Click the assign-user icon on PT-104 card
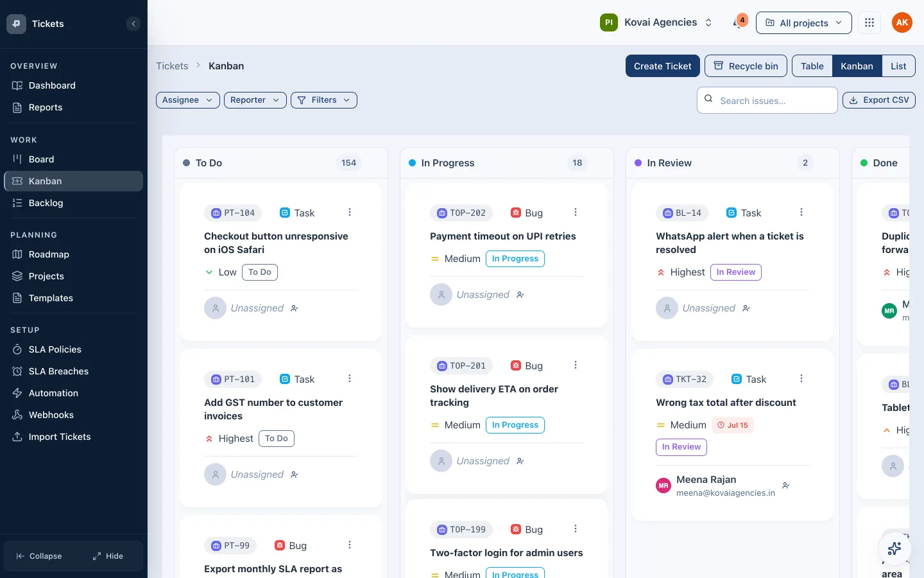The height and width of the screenshot is (578, 924). [295, 308]
